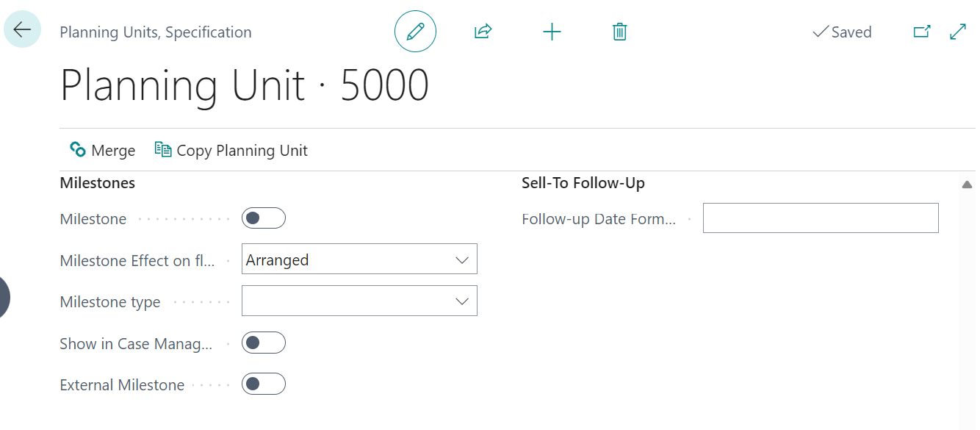Open the Milestone Effect dropdown showing Arranged
This screenshot has width=980, height=430.
click(x=359, y=259)
